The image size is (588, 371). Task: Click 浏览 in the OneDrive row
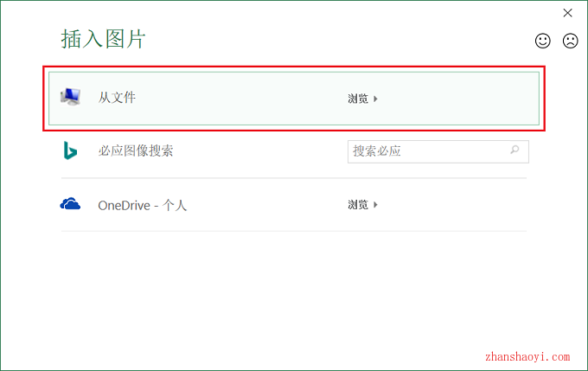coord(358,204)
